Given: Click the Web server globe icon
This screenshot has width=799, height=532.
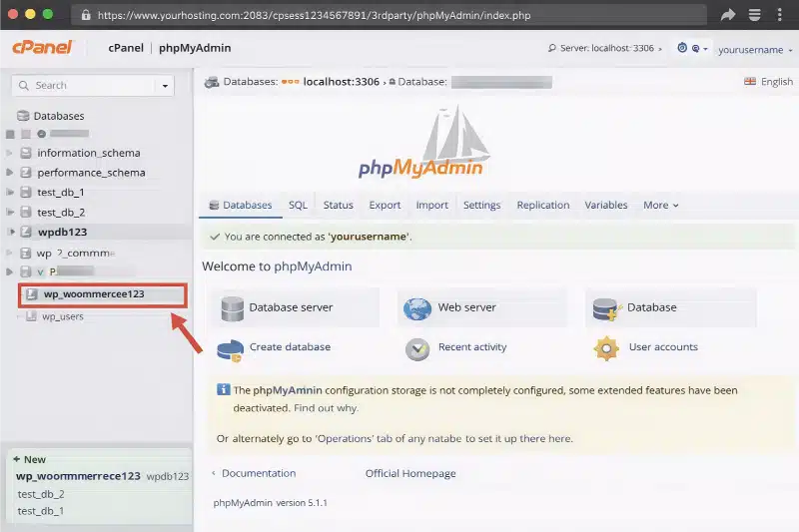Looking at the screenshot, I should point(417,308).
